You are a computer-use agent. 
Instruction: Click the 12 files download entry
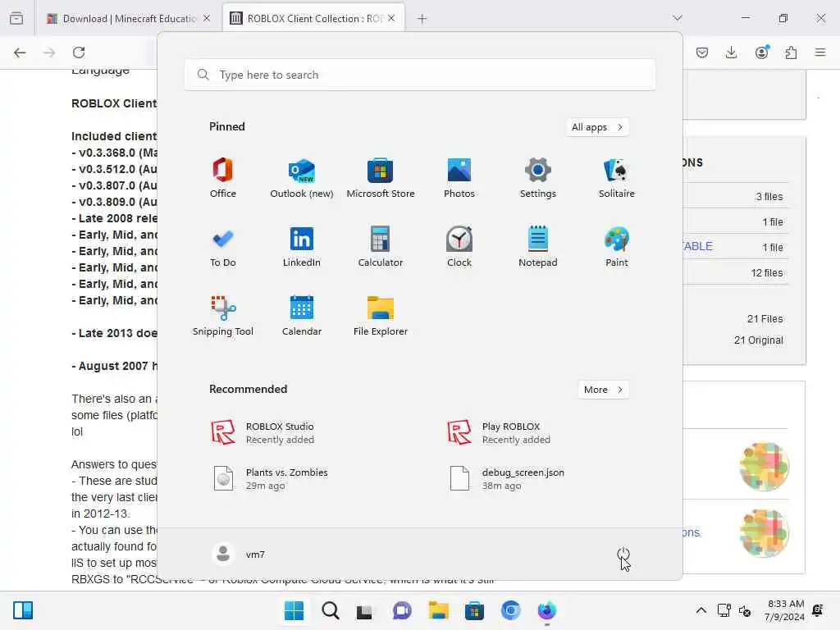point(767,273)
